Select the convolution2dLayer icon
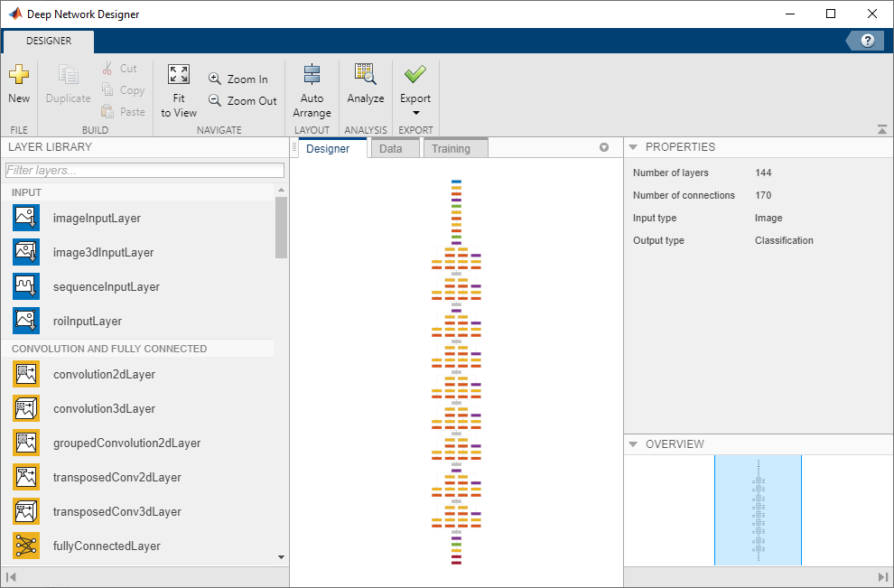Image resolution: width=894 pixels, height=588 pixels. tap(26, 374)
